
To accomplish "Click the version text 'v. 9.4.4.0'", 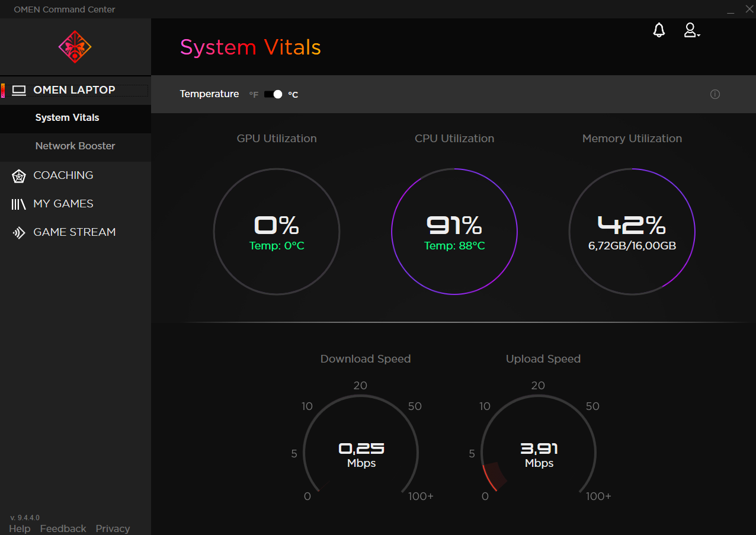I will click(25, 517).
